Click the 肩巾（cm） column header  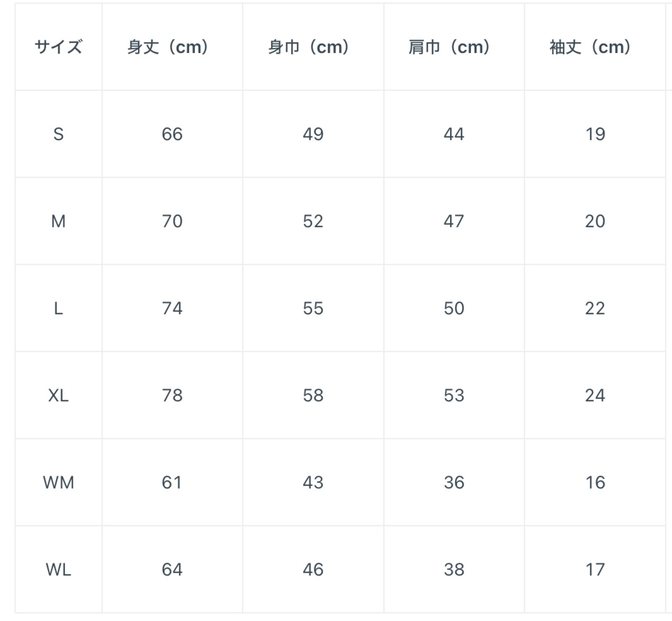pyautogui.click(x=449, y=47)
